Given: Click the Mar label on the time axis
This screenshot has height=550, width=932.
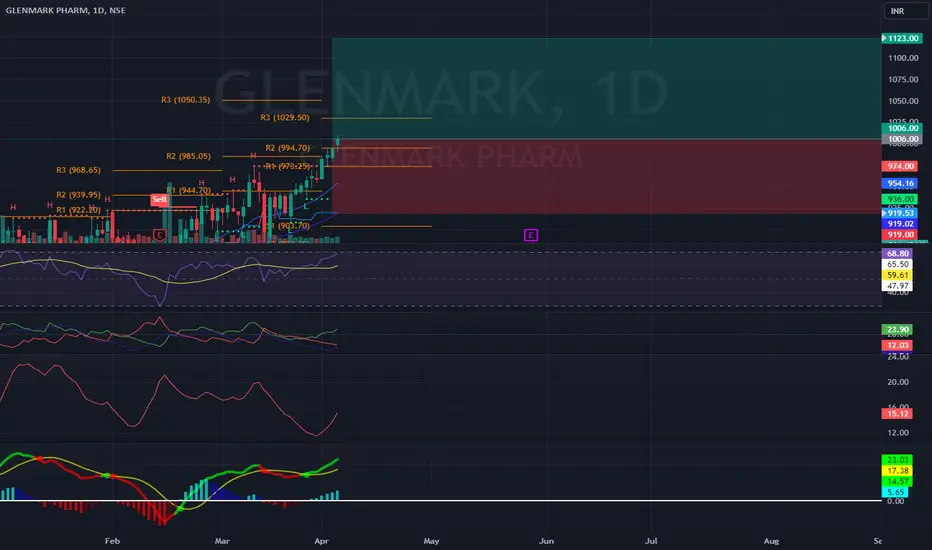Looking at the screenshot, I should coord(222,540).
